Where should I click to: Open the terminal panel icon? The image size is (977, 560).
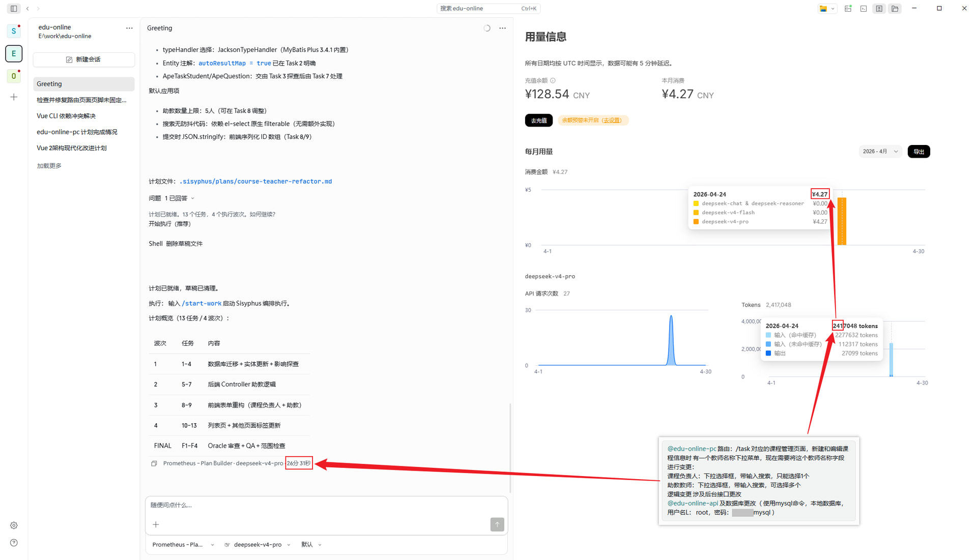click(x=864, y=9)
